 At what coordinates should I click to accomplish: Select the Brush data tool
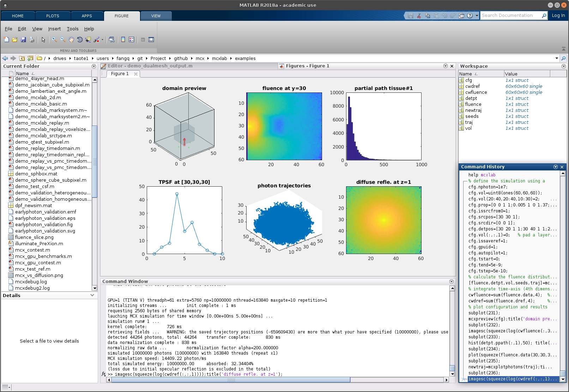(96, 40)
